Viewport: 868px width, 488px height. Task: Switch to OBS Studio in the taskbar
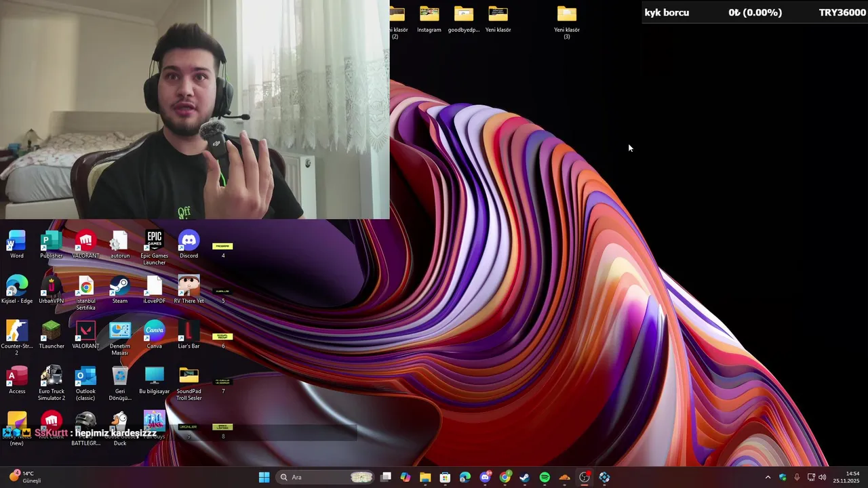(x=585, y=477)
